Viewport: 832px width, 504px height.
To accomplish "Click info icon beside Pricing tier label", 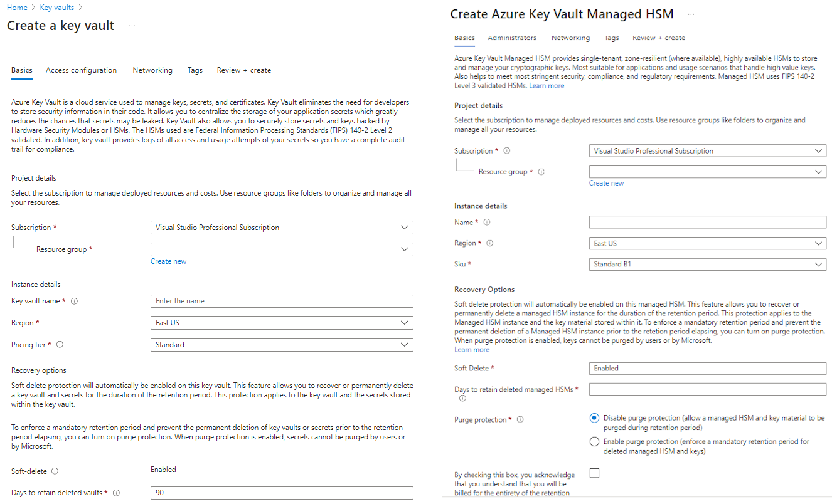I will 60,345.
